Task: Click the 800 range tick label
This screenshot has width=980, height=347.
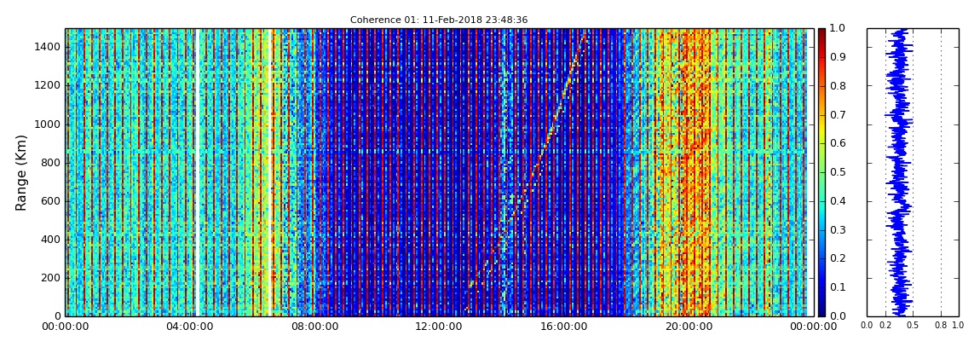Action: click(x=51, y=163)
